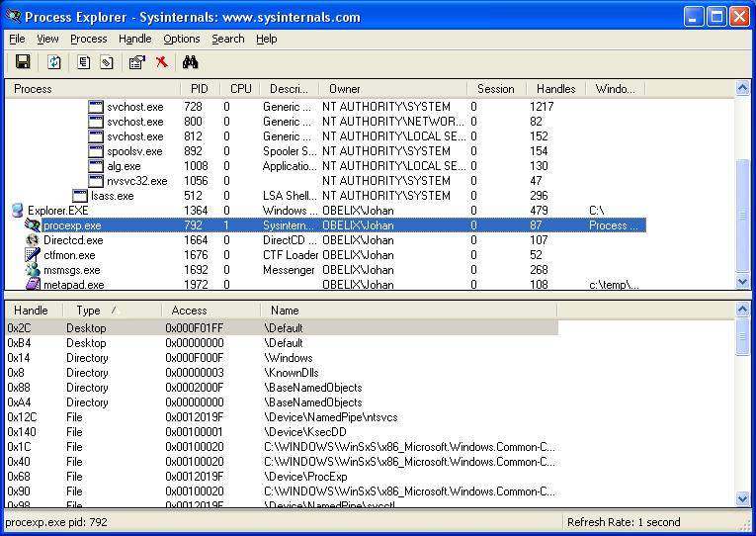This screenshot has height=536, width=756.
Task: Sort lower pane by Handle column header
Action: [x=34, y=311]
